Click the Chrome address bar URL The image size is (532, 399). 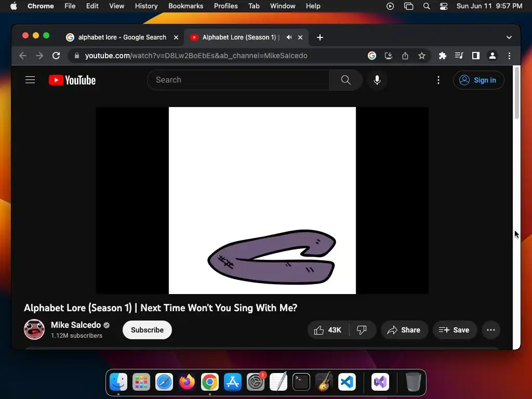click(x=196, y=56)
